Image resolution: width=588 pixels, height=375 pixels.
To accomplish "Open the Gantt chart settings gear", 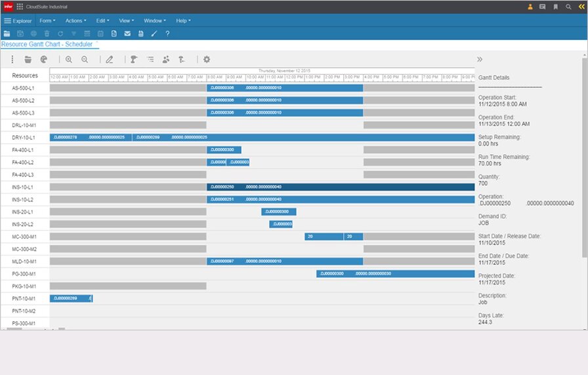I will point(207,59).
